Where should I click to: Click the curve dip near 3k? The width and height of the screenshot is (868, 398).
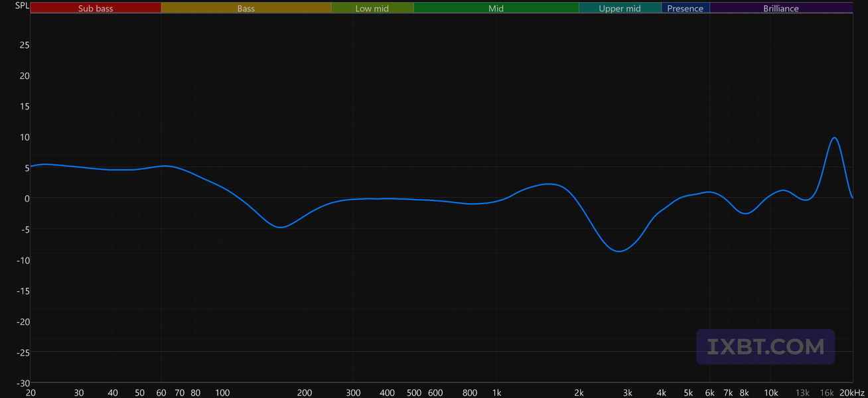[619, 251]
